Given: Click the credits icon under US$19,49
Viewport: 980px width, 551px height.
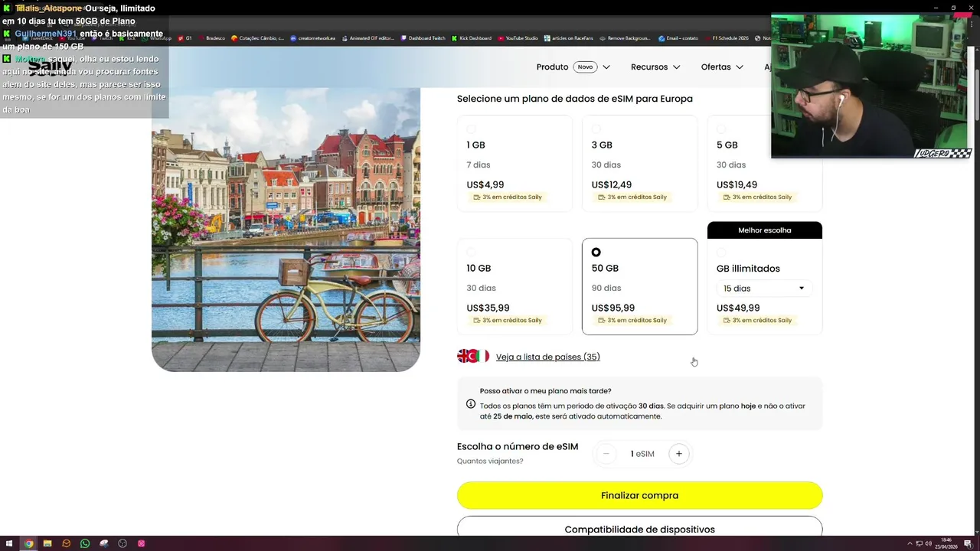Looking at the screenshot, I should (727, 197).
